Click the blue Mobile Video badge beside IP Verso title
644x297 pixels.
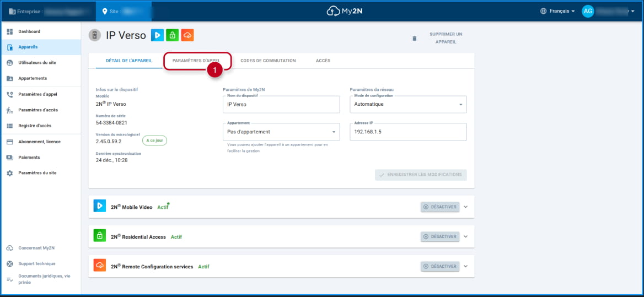pyautogui.click(x=157, y=35)
